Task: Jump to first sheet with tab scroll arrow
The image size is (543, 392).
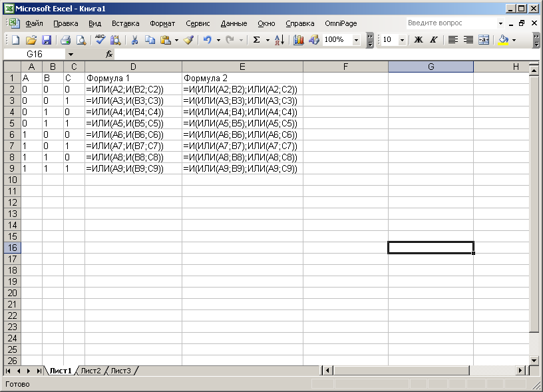Action: tap(8, 371)
